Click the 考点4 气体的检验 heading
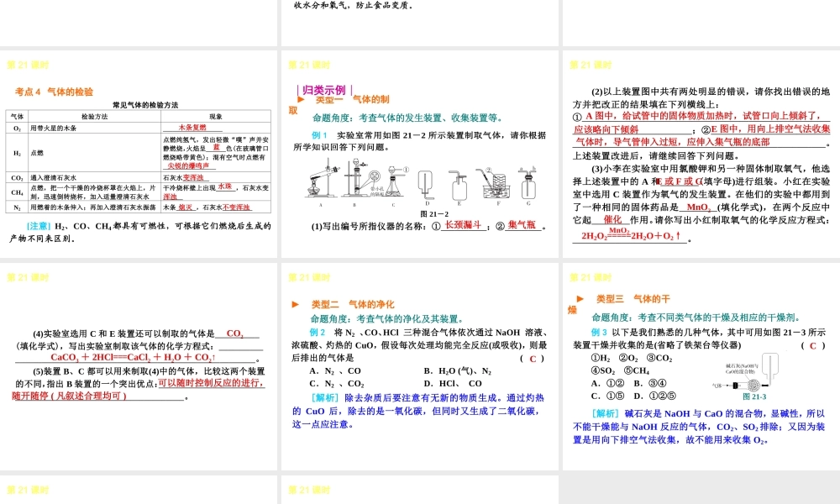The height and width of the screenshot is (504, 840). 54,92
